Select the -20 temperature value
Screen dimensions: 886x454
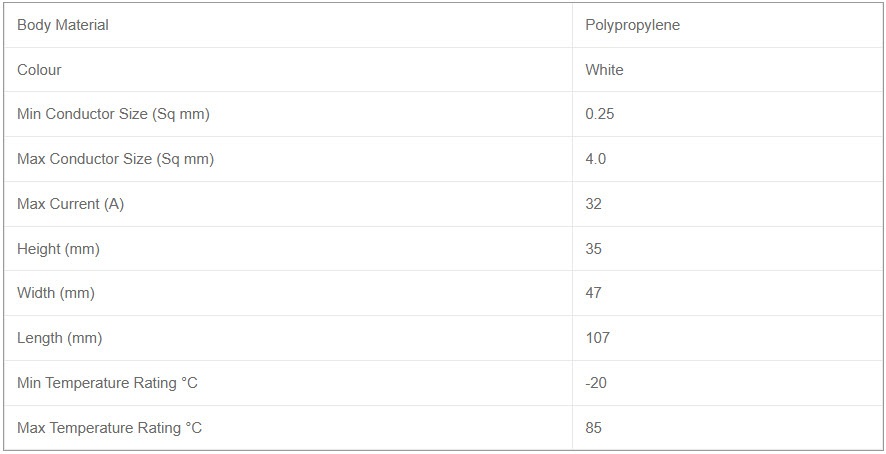pos(596,383)
